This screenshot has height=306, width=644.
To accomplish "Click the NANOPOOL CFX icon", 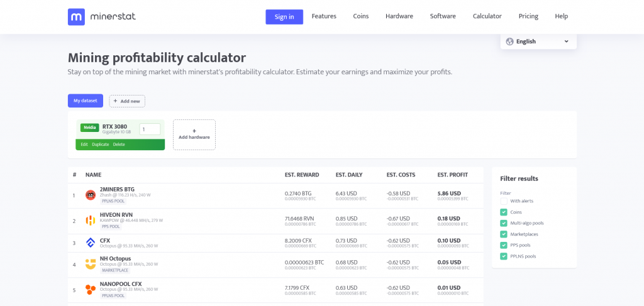I will (x=91, y=290).
